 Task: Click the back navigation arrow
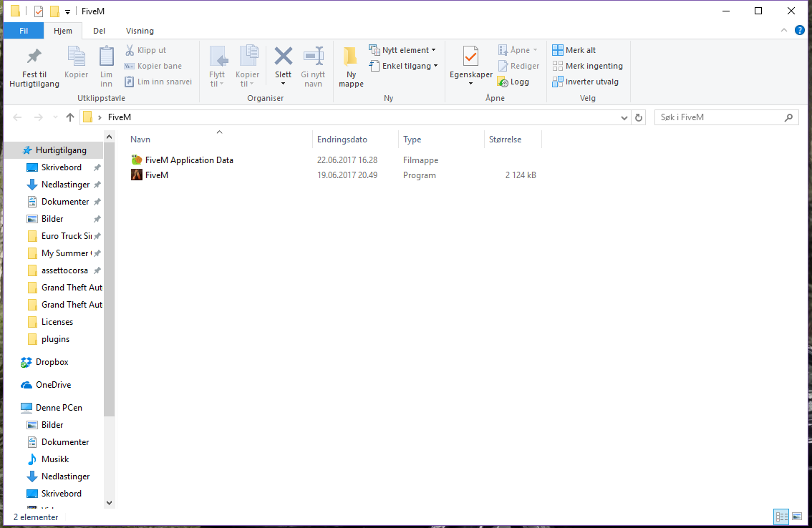click(x=17, y=117)
